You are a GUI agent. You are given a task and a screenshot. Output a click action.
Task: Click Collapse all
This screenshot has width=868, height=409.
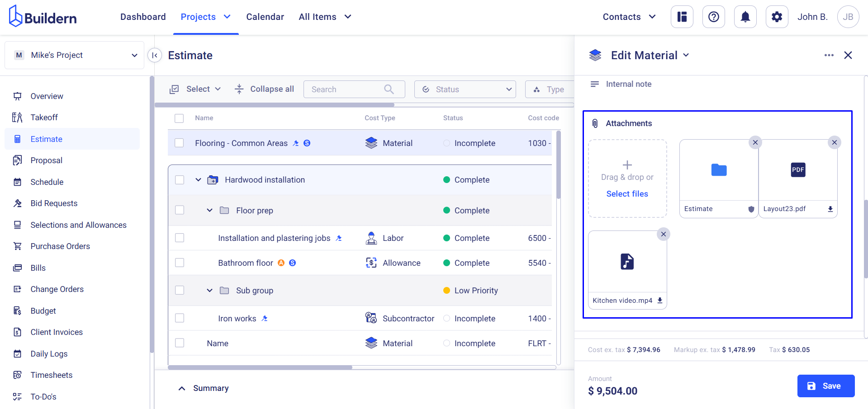click(264, 89)
